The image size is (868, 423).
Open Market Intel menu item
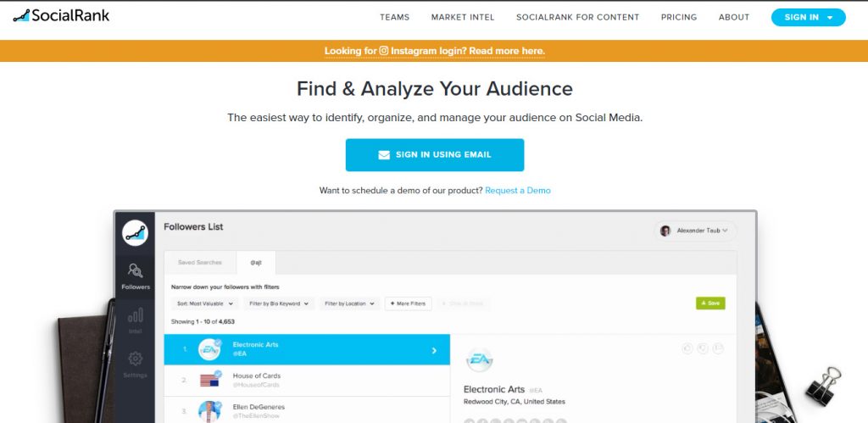[463, 17]
